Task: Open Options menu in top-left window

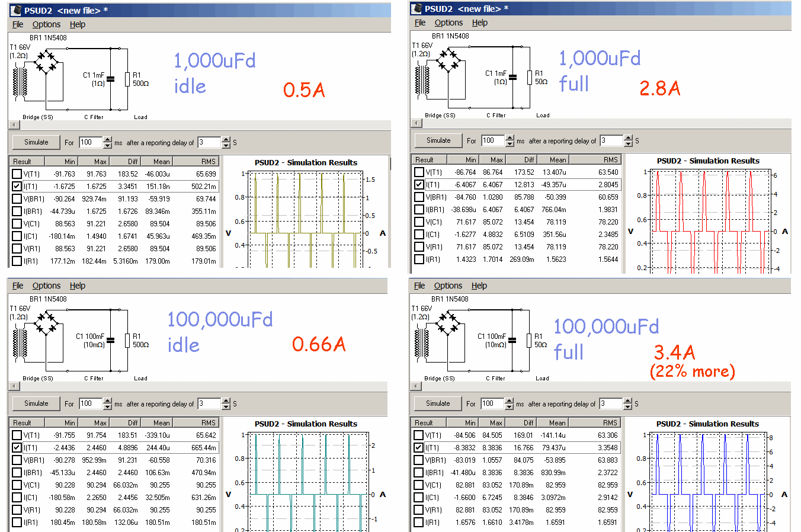Action: [46, 24]
